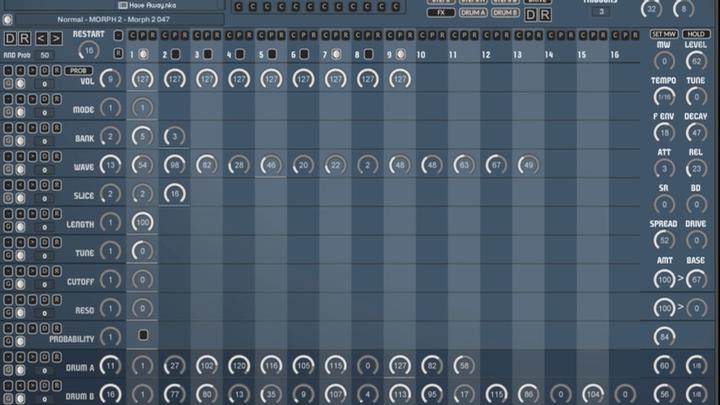Click the VOL row R button
720x405 pixels.
[x=56, y=70]
